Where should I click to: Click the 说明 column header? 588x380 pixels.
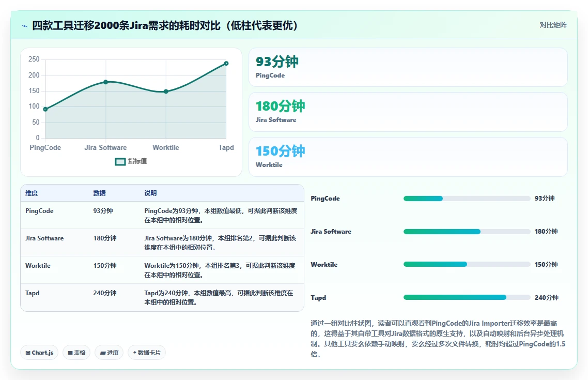click(x=150, y=193)
